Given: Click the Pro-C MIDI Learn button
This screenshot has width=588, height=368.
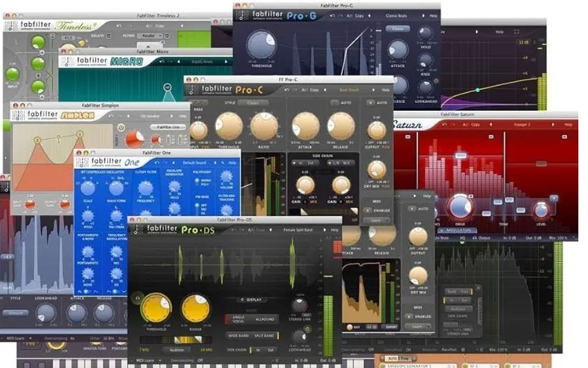Looking at the screenshot, I should coord(376,221).
